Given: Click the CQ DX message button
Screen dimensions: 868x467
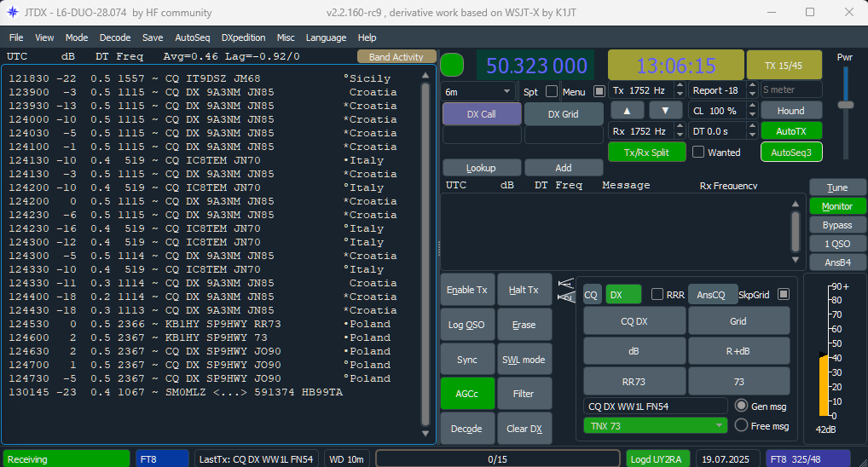Looking at the screenshot, I should coord(634,321).
